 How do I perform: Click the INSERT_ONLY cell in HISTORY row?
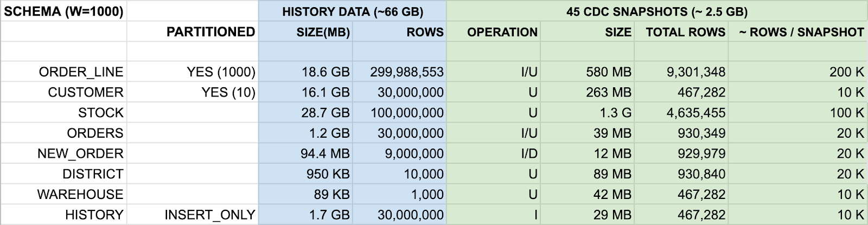[193, 215]
